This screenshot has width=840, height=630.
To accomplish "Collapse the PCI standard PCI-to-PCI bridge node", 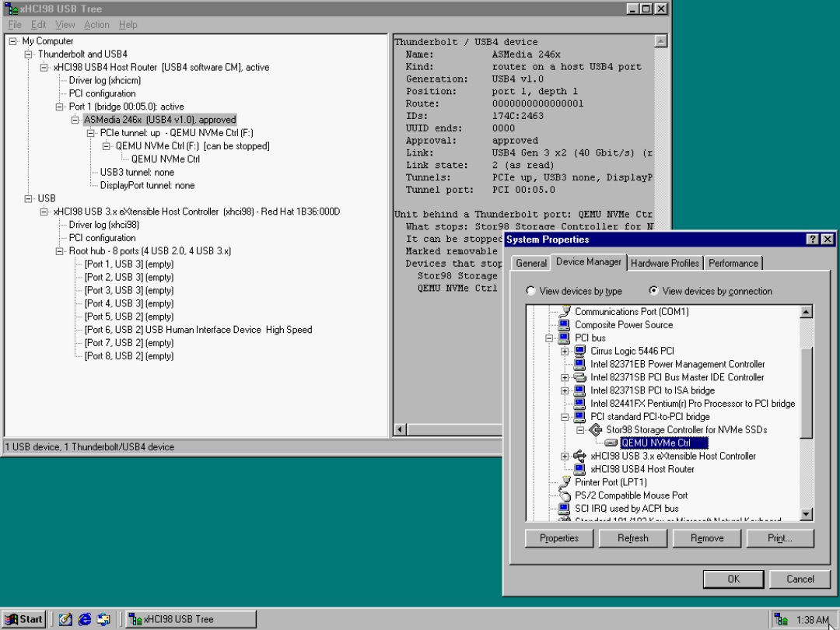I will (x=565, y=417).
